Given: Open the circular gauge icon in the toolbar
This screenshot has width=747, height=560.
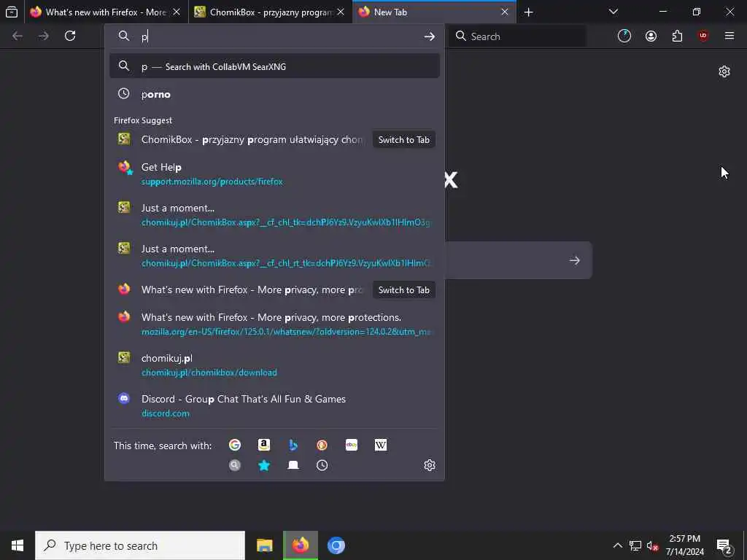Looking at the screenshot, I should click(x=624, y=36).
